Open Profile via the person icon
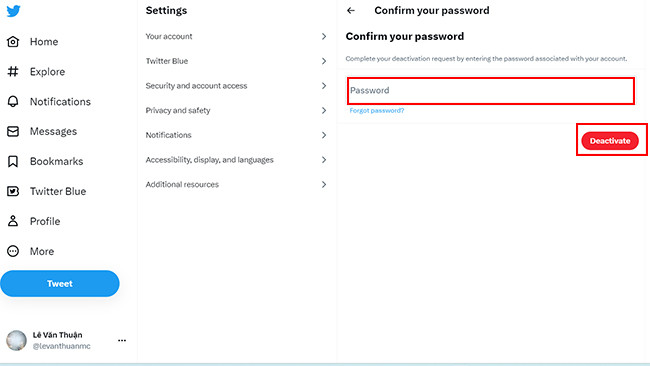Screen dimensions: 650x366 [13, 221]
